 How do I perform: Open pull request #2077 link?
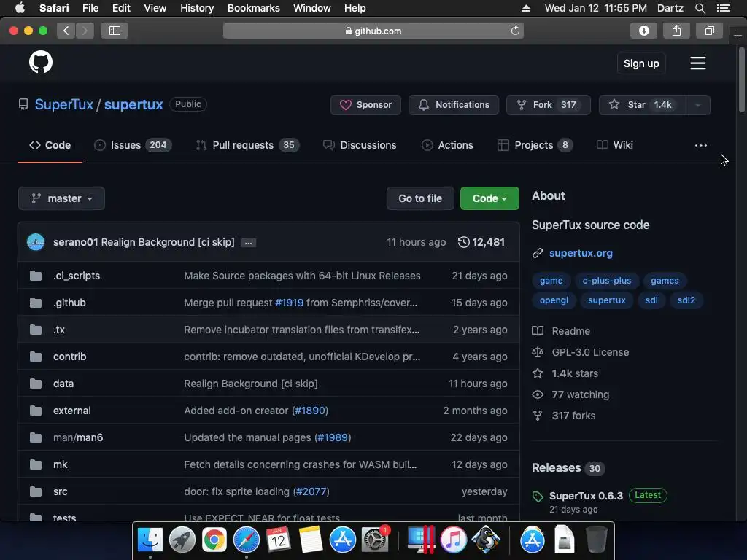pyautogui.click(x=311, y=491)
